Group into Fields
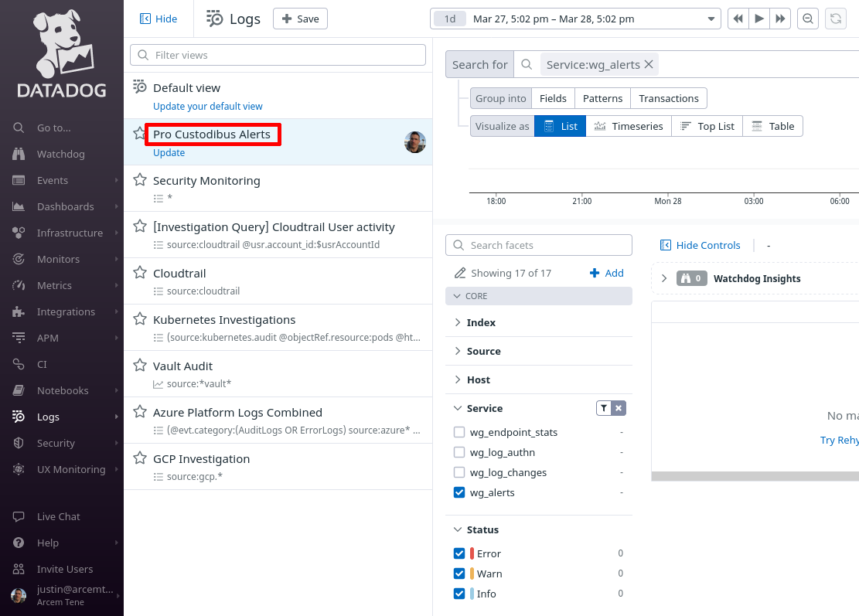Image resolution: width=859 pixels, height=616 pixels. pos(553,99)
